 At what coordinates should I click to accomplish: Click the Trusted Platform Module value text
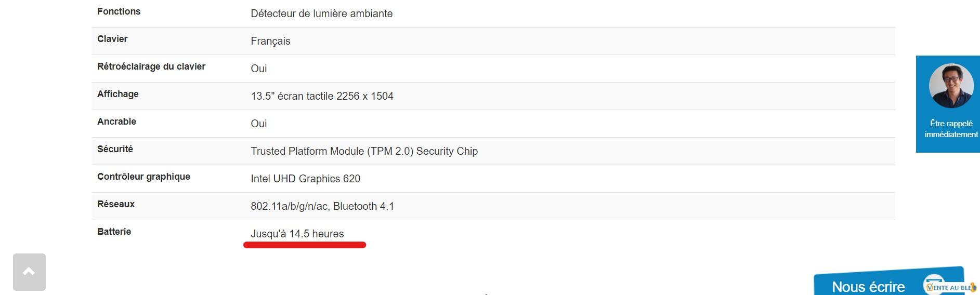364,151
